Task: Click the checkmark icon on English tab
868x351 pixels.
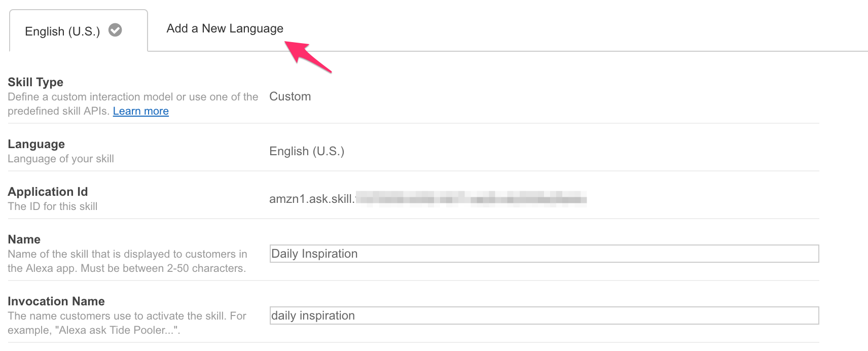Action: pos(116,30)
